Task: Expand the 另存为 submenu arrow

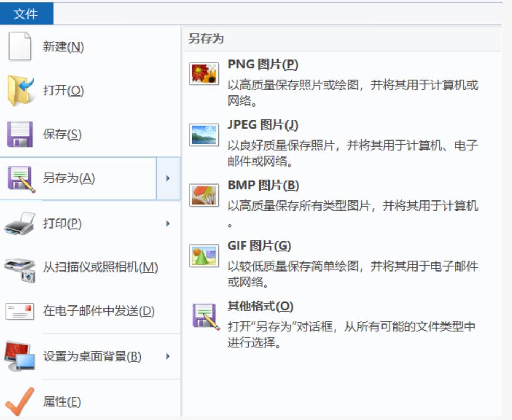Action: pos(168,179)
